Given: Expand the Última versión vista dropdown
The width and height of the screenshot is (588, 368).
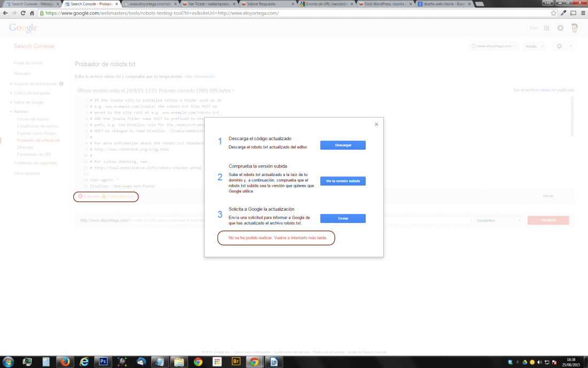Looking at the screenshot, I should tap(156, 90).
